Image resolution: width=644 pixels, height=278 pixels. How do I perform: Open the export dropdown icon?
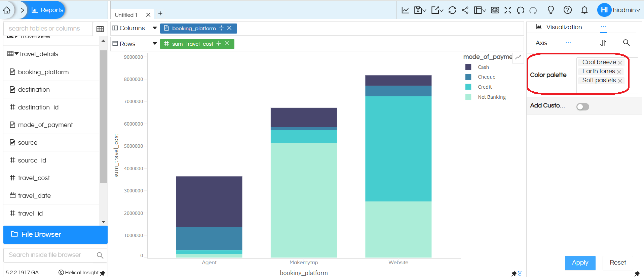[x=437, y=10]
